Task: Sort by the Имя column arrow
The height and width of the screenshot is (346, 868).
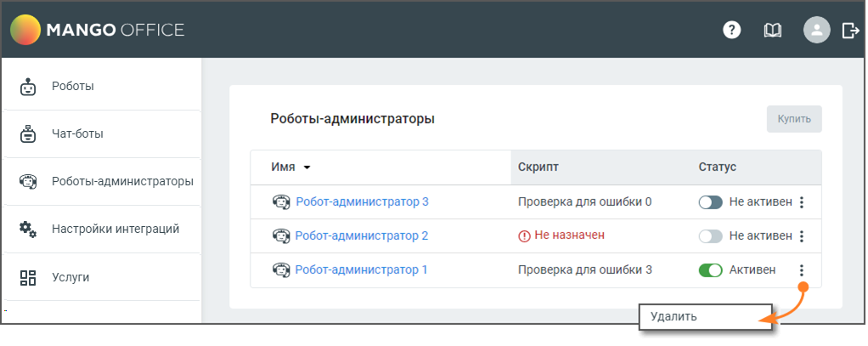Action: 307,167
